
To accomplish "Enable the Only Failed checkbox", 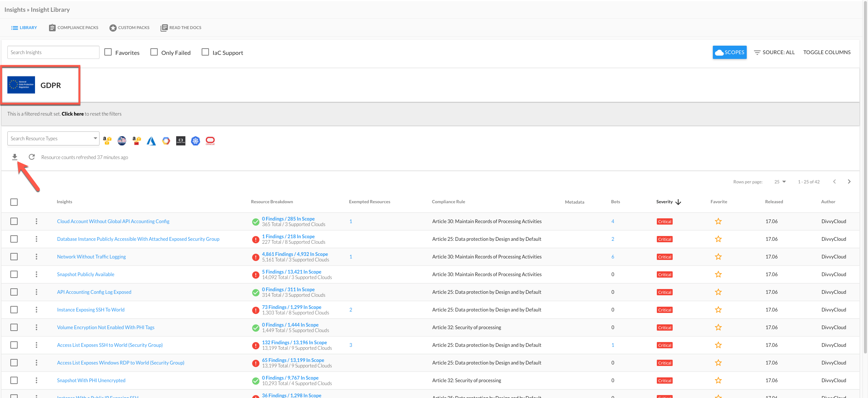I will click(154, 52).
